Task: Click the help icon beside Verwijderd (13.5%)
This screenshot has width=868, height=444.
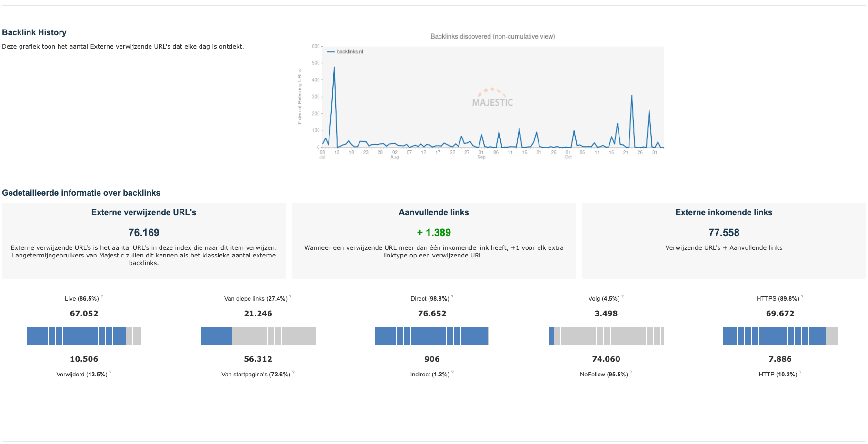Action: tap(111, 372)
